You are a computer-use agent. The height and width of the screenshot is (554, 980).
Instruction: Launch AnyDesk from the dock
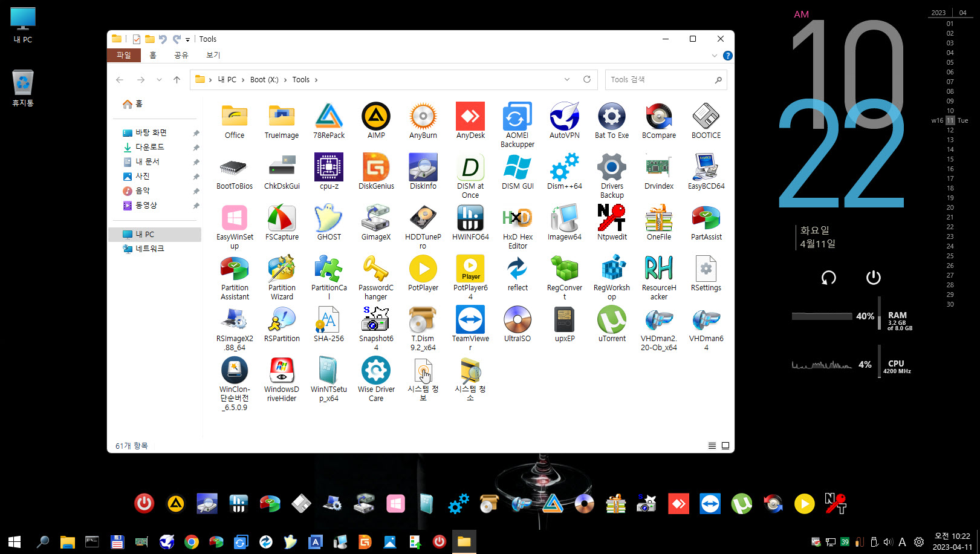(678, 503)
